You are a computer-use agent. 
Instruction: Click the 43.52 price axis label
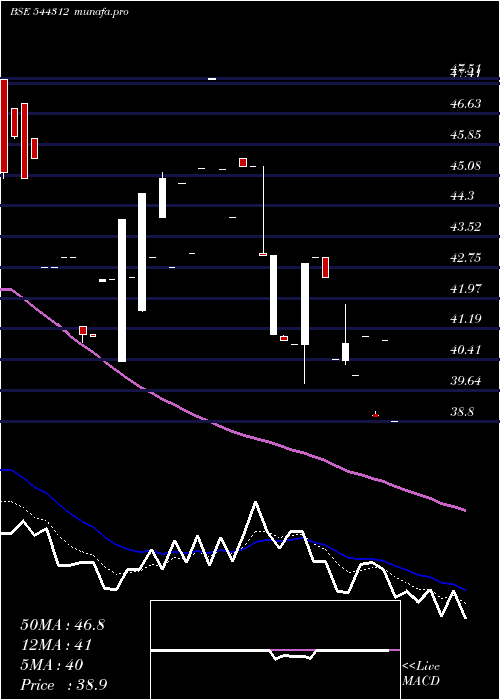tap(466, 227)
